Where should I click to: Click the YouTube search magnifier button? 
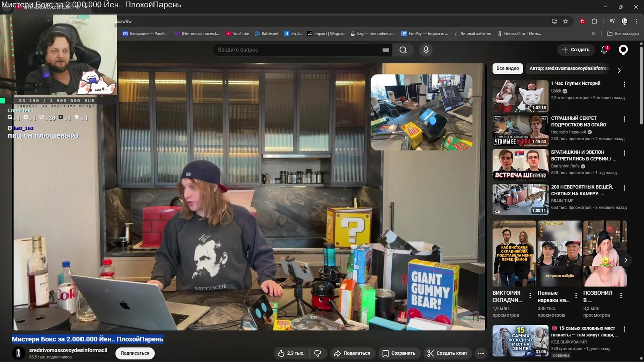(403, 50)
